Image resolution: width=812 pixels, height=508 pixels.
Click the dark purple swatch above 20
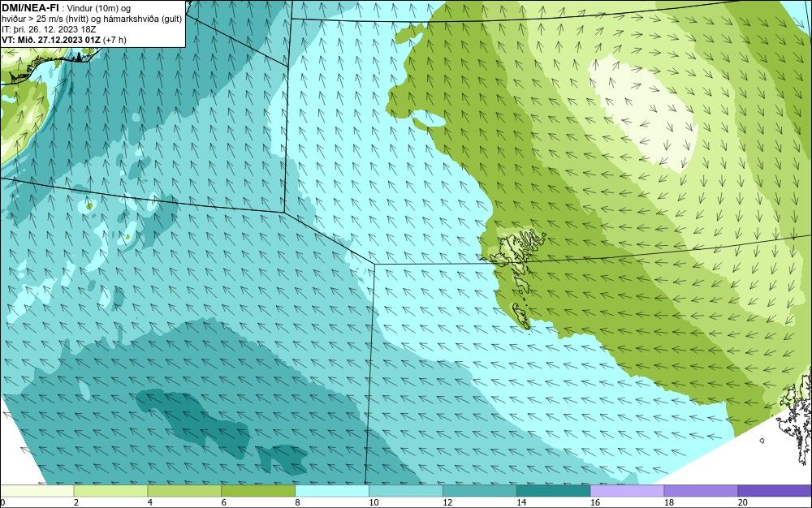775,491
